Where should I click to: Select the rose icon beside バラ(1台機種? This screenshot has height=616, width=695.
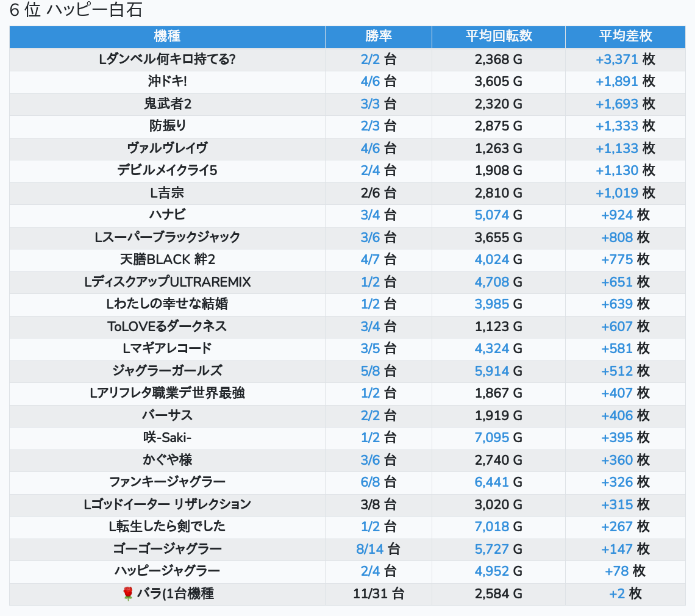click(127, 593)
